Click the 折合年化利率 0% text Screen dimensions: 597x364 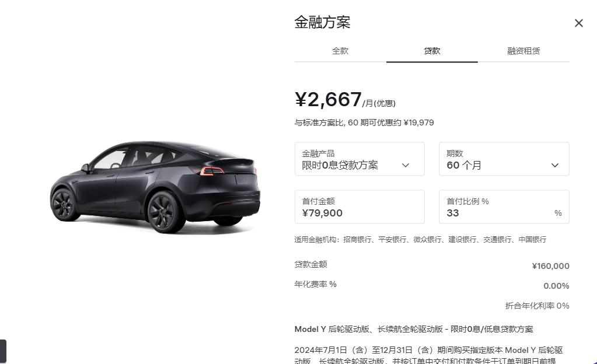(x=537, y=306)
